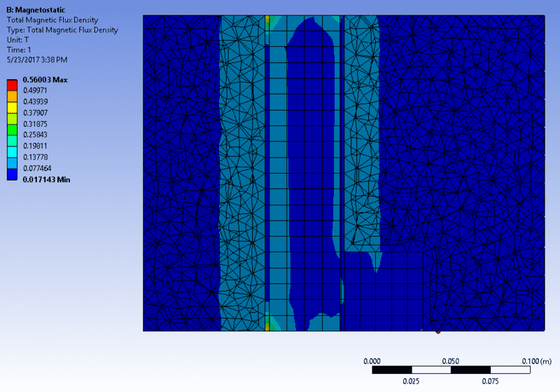
Task: Click the B: Magnetostatic title text
Action: [x=35, y=10]
